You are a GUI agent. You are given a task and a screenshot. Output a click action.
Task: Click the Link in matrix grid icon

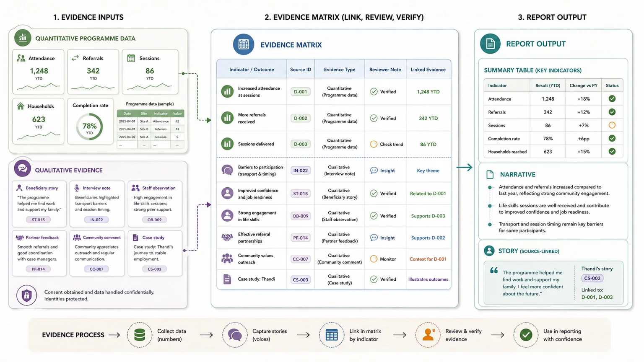click(332, 335)
